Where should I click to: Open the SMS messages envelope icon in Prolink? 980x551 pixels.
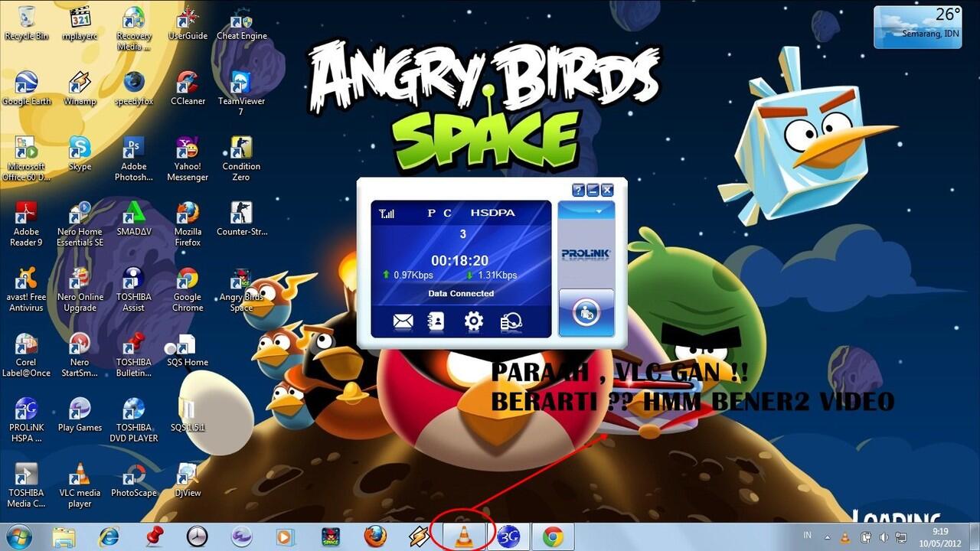tap(403, 321)
